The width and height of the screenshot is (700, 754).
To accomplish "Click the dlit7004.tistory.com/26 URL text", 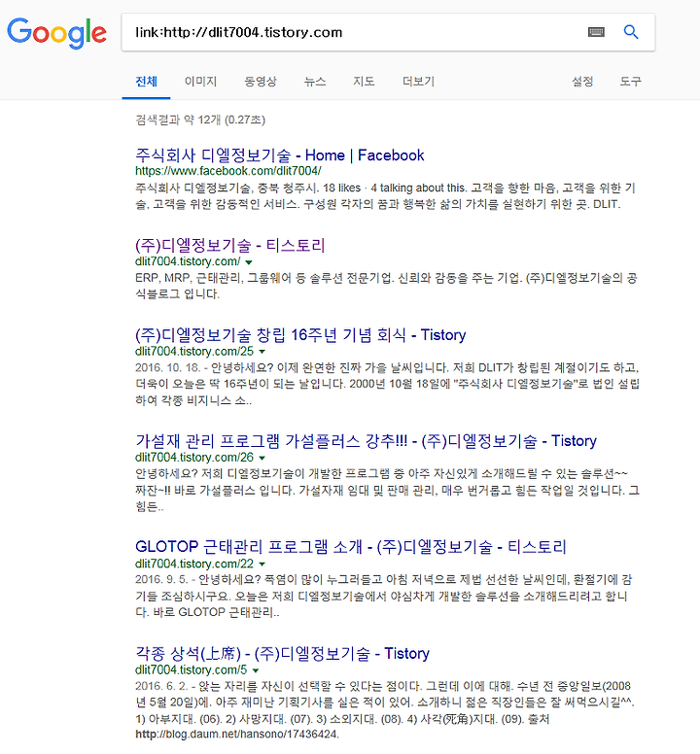I will pos(194,458).
